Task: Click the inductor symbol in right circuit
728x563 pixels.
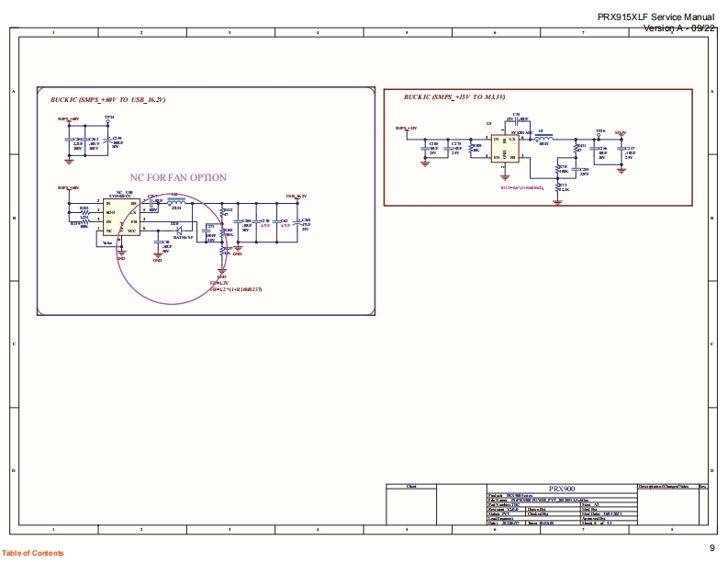Action: (x=542, y=138)
